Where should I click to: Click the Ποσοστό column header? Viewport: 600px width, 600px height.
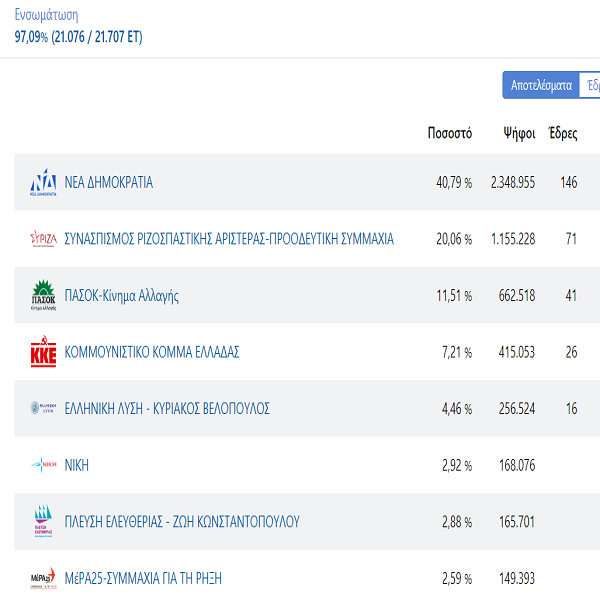[x=450, y=133]
